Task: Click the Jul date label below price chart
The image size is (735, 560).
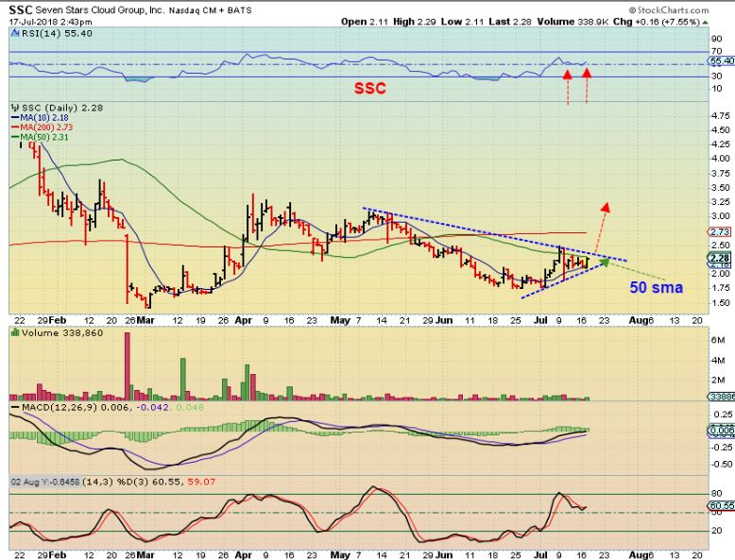Action: click(x=541, y=320)
